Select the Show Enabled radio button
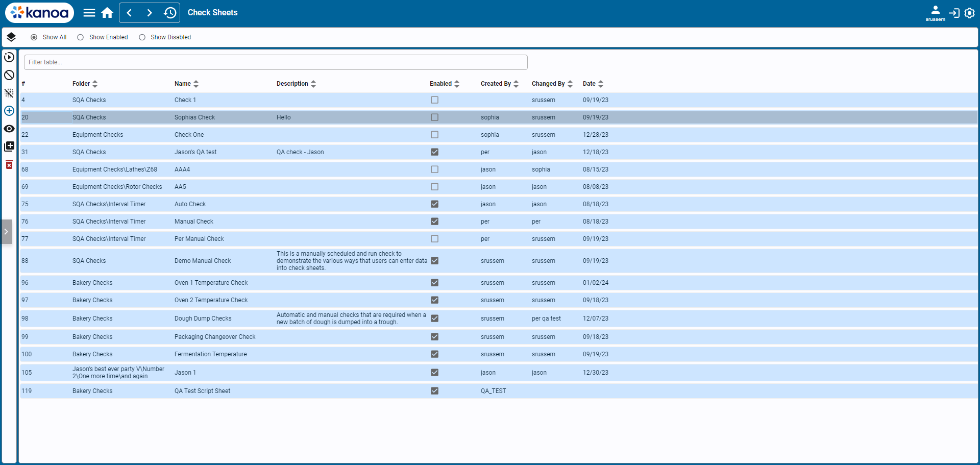Viewport: 980px width, 465px height. pos(81,37)
